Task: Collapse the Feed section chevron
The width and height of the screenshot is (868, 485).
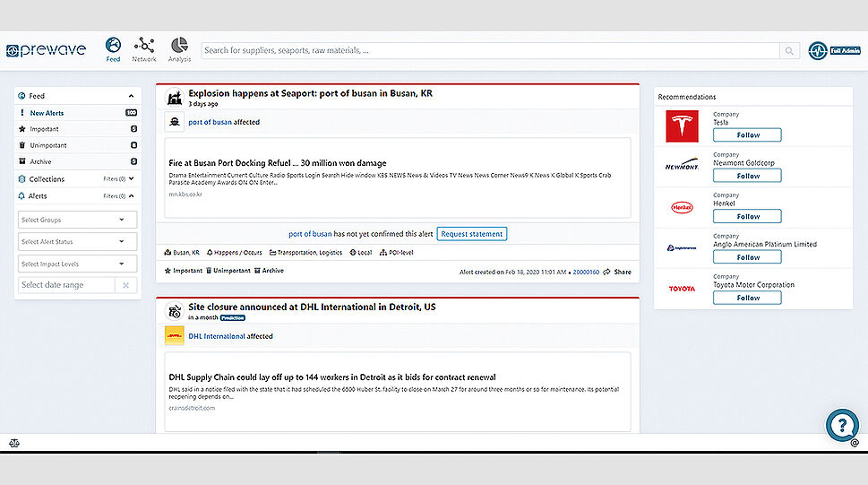Action: tap(131, 96)
